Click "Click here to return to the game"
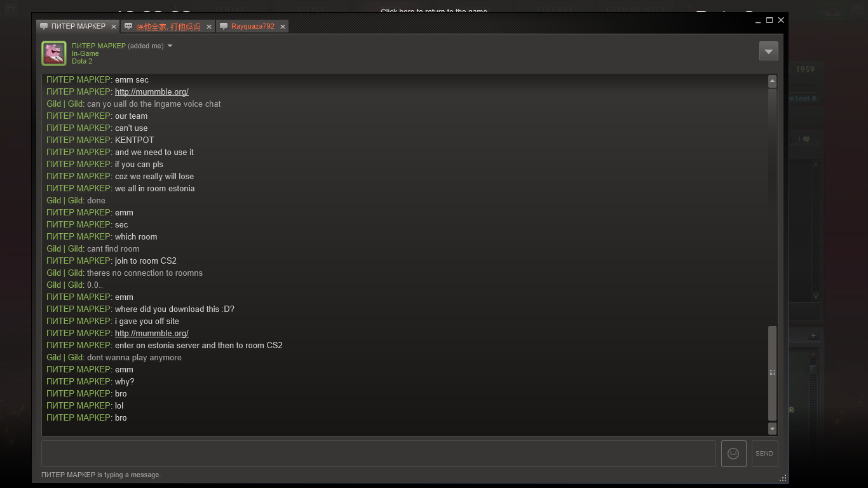 click(434, 11)
